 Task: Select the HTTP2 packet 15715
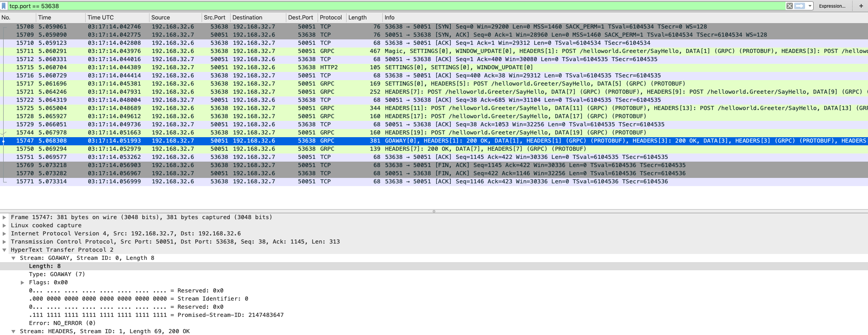pyautogui.click(x=434, y=67)
